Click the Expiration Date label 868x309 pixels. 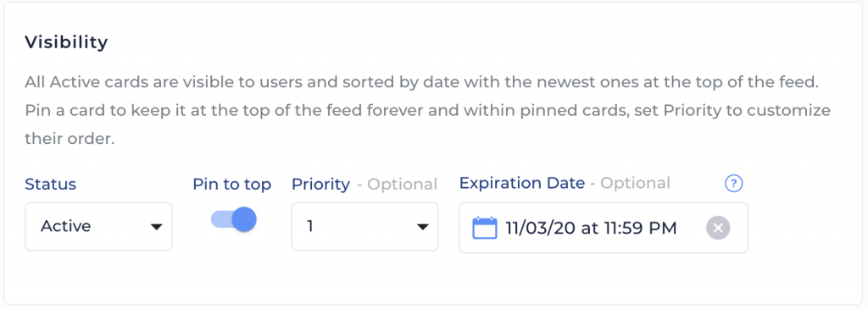coord(522,183)
